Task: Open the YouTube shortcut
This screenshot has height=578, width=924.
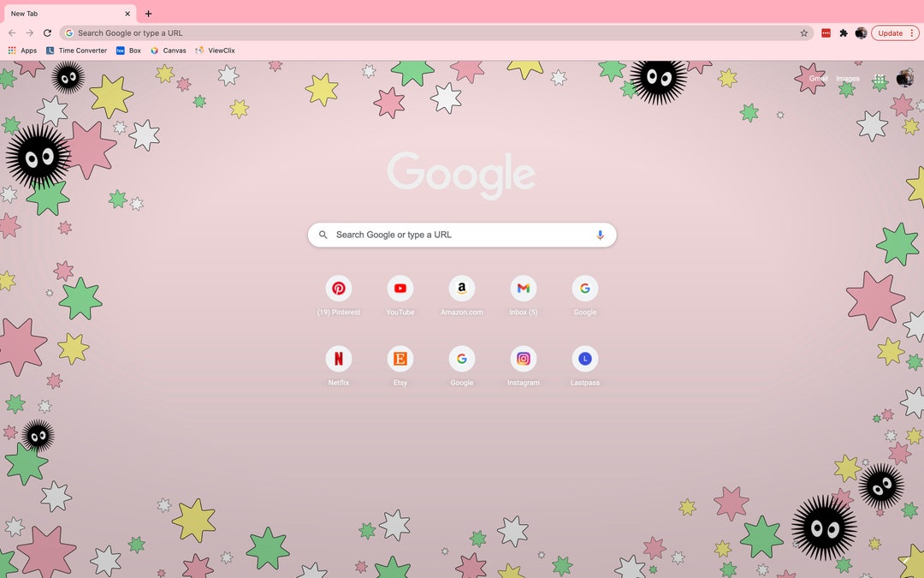Action: [400, 289]
